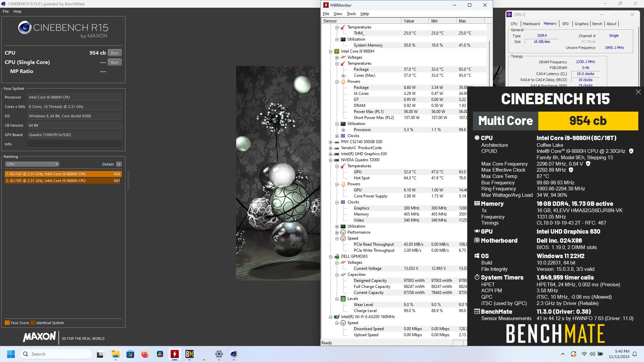The height and width of the screenshot is (362, 644).
Task: Open File Explorer from taskbar
Action: [115, 354]
